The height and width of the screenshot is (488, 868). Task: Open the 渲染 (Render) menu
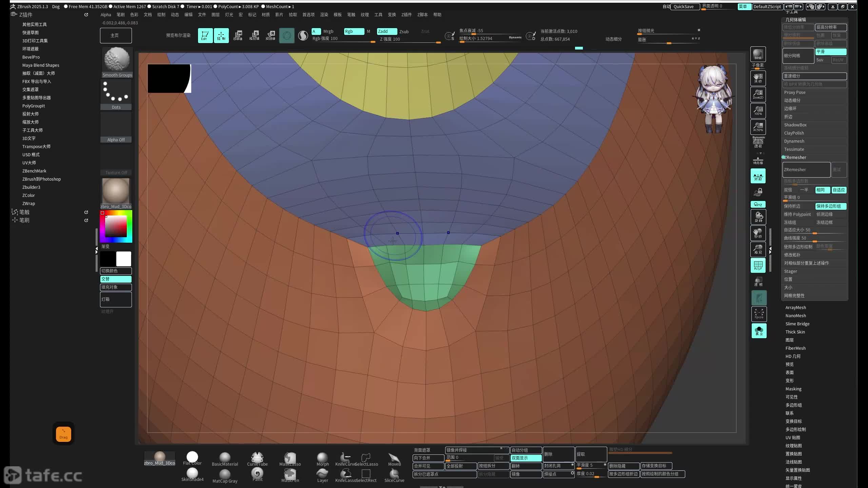click(x=324, y=15)
